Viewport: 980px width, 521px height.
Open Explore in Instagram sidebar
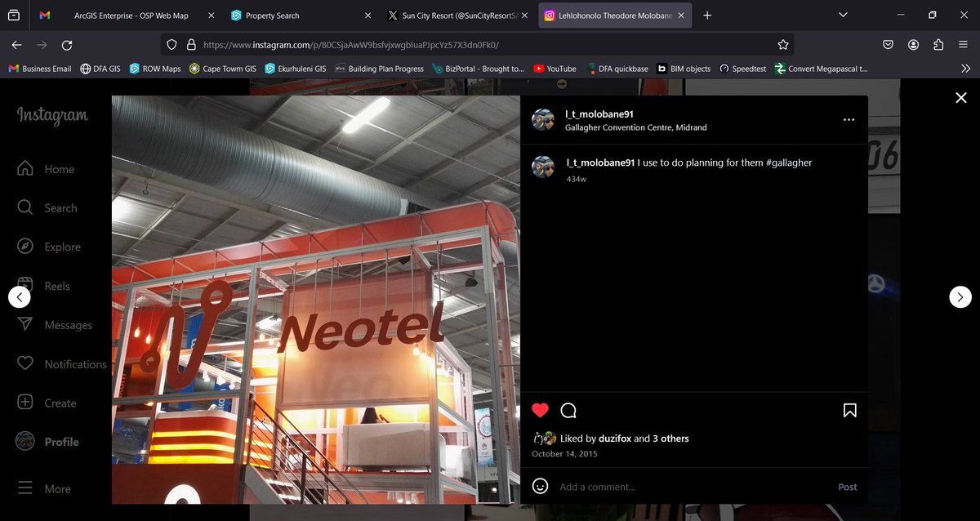point(49,247)
